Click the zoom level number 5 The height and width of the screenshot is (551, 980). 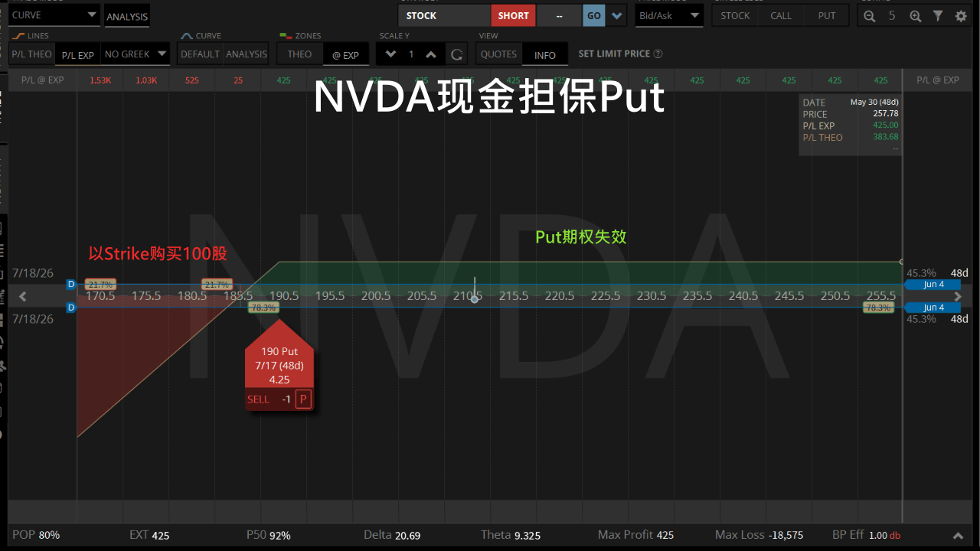(x=892, y=15)
